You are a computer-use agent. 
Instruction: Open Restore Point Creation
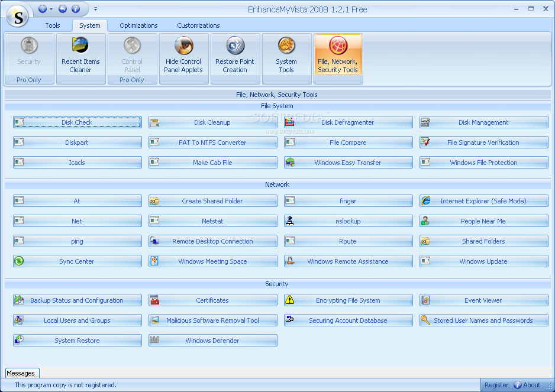tap(235, 59)
